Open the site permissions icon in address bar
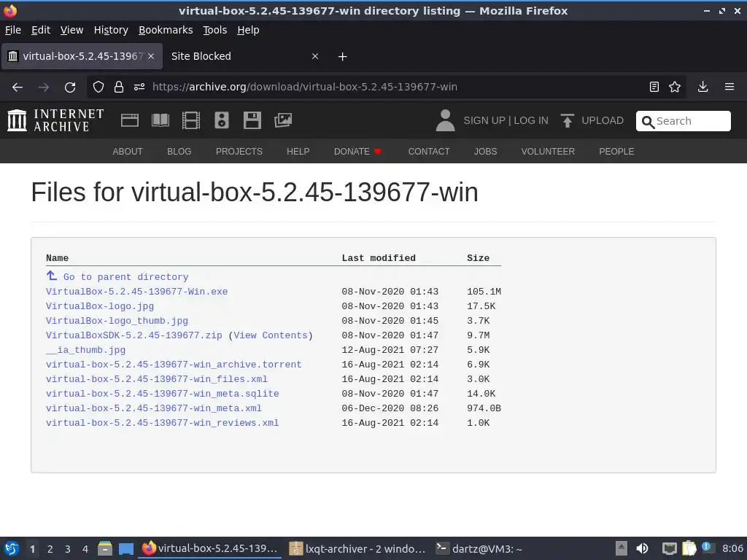 (x=139, y=87)
